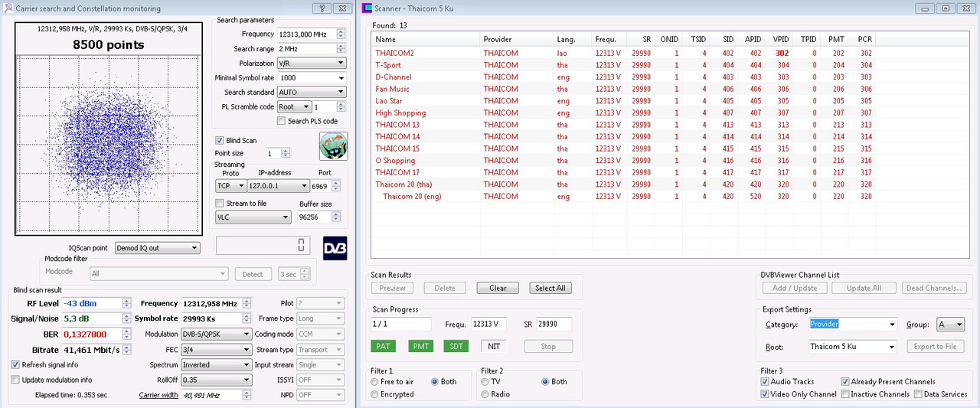The image size is (980, 408).
Task: Toggle Audio Tracks in Filter 3
Action: pyautogui.click(x=765, y=381)
